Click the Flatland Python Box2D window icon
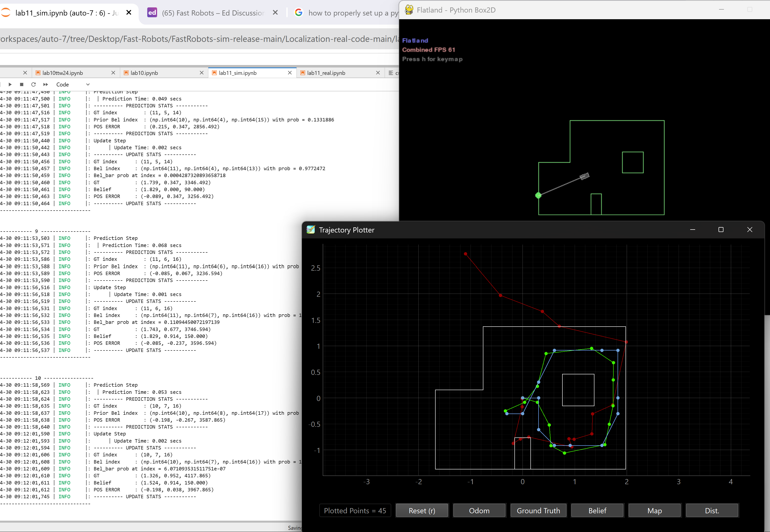Image resolution: width=770 pixels, height=532 pixels. (x=409, y=10)
